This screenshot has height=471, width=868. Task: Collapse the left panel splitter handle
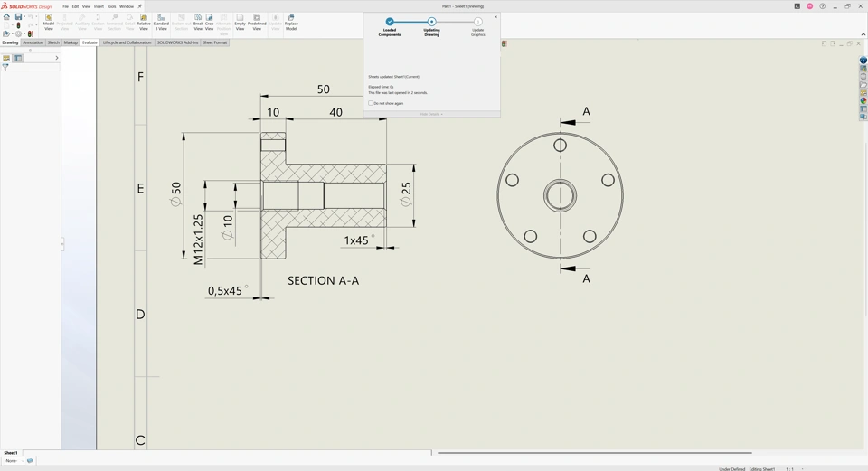click(62, 243)
